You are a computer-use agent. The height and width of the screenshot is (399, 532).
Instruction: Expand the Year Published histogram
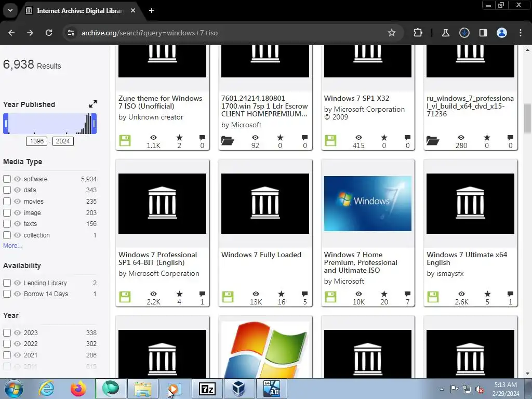point(93,104)
